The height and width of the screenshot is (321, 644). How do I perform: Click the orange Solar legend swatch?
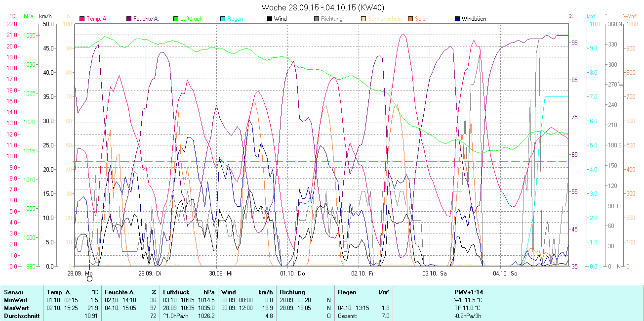point(410,19)
